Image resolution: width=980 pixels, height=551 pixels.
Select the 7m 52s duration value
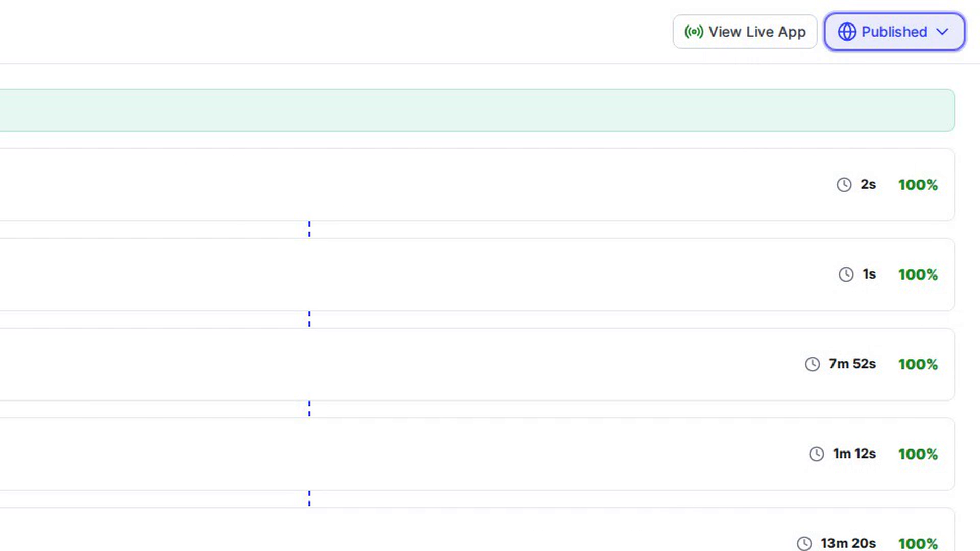click(852, 364)
